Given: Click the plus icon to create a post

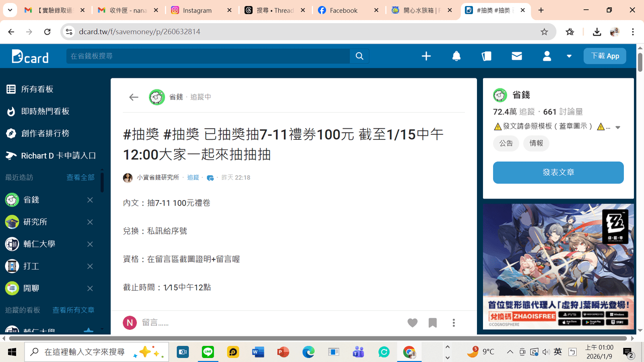Looking at the screenshot, I should point(426,56).
